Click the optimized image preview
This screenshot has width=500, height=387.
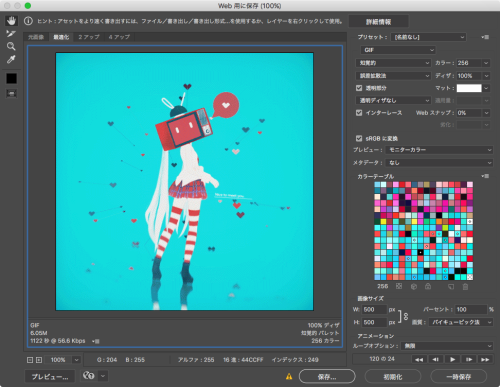tap(184, 181)
